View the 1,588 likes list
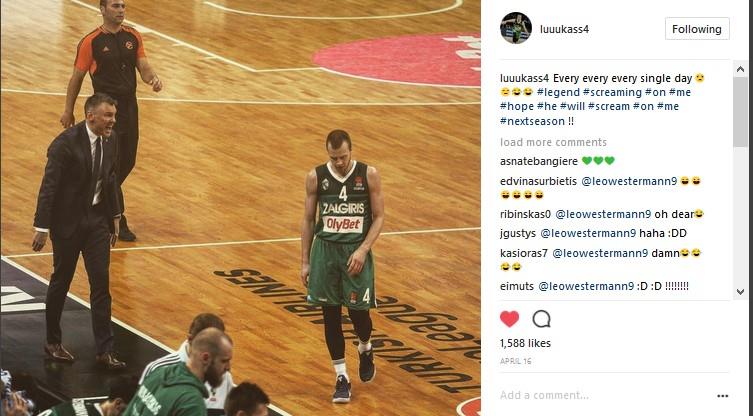The image size is (753, 416). [x=525, y=343]
